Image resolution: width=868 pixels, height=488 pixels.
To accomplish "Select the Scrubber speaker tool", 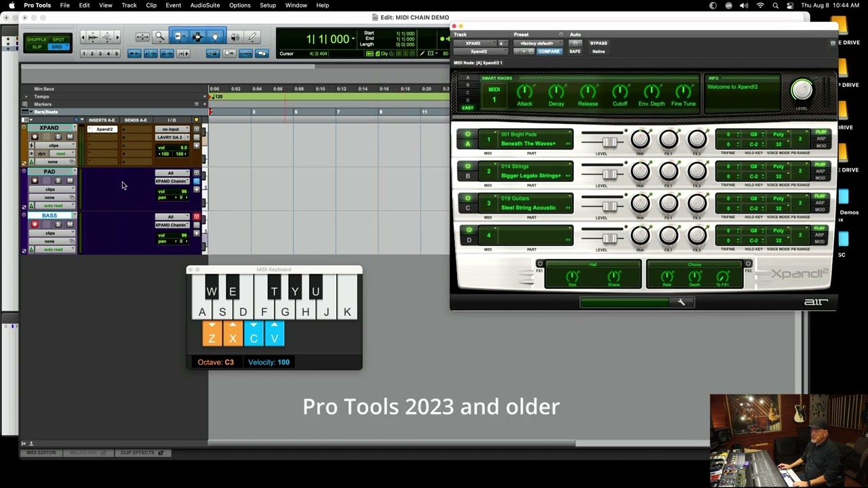I will pyautogui.click(x=235, y=37).
